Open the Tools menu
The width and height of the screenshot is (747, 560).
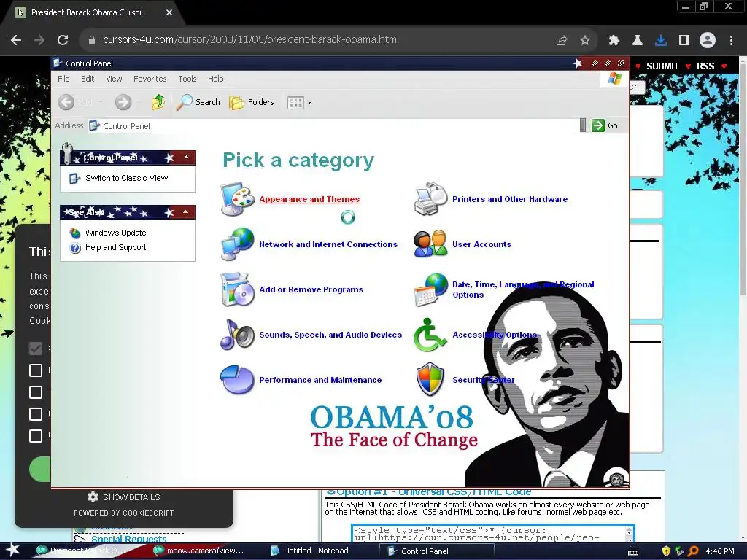pos(187,79)
